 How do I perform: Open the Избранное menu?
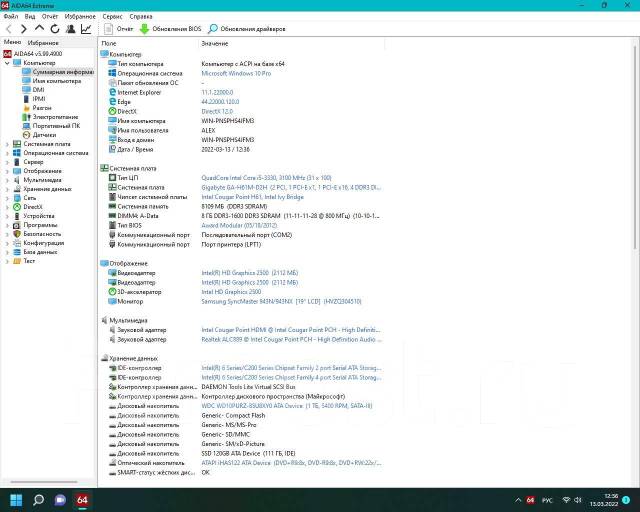80,16
